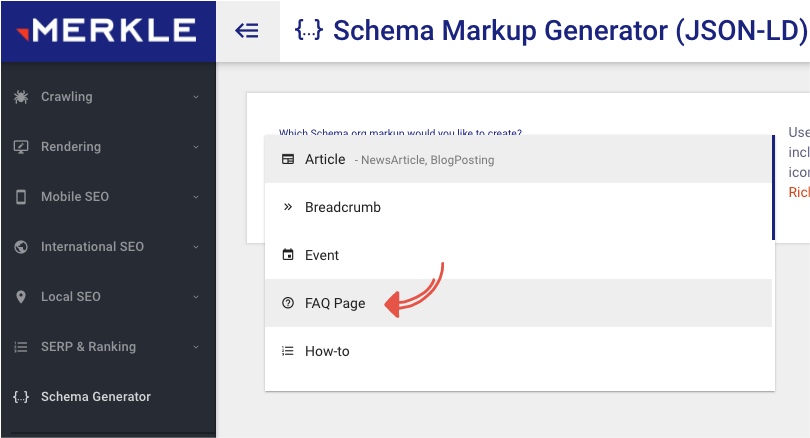810x438 pixels.
Task: Expand the Rendering menu chevron
Action: (196, 147)
